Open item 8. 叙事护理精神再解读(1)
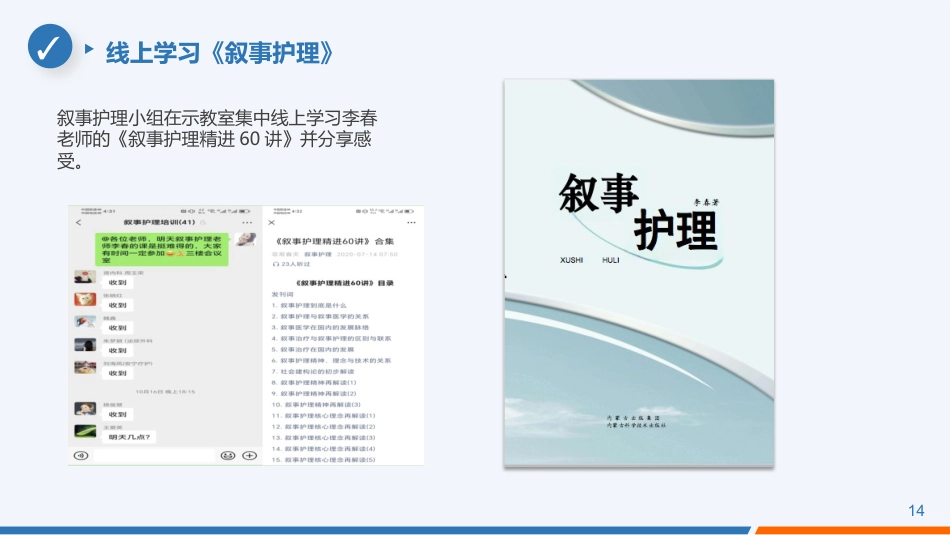 [x=314, y=382]
